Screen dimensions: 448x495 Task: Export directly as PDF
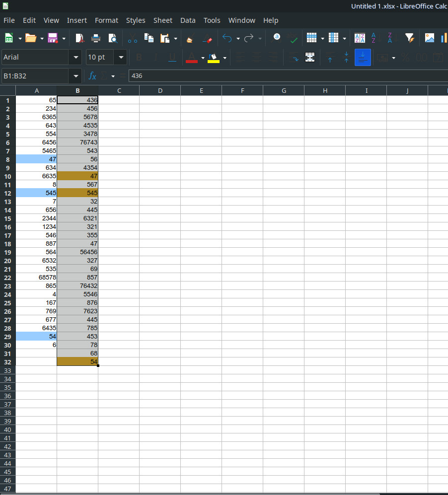(x=79, y=38)
